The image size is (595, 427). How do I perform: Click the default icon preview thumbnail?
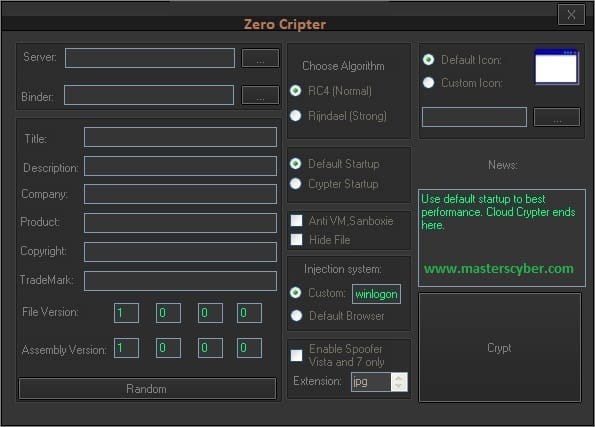[x=556, y=66]
